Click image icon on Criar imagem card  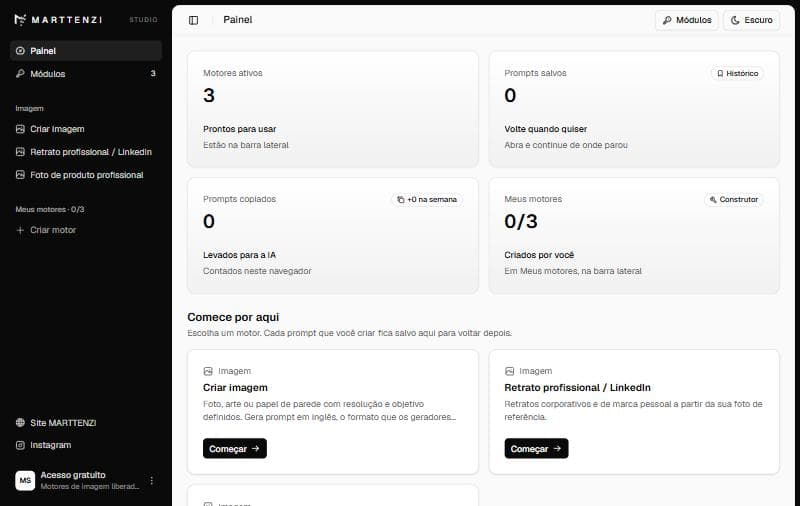[x=208, y=371]
